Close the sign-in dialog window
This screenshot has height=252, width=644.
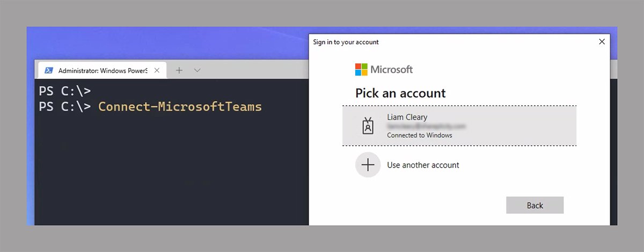click(602, 41)
